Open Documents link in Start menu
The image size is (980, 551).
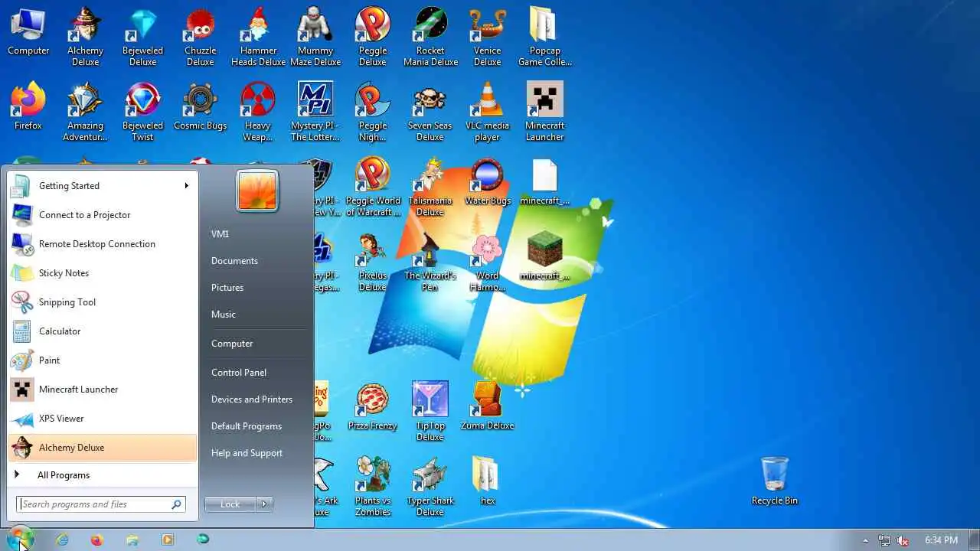(x=234, y=260)
